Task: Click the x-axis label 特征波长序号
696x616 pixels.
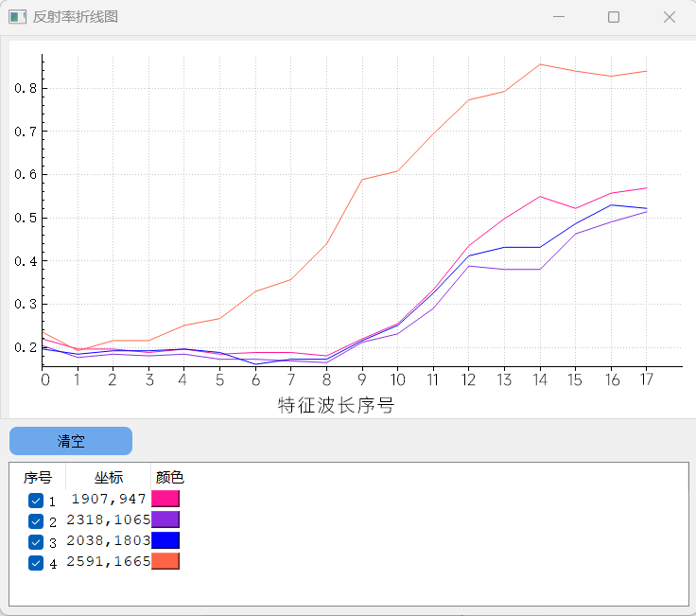Action: click(x=336, y=405)
